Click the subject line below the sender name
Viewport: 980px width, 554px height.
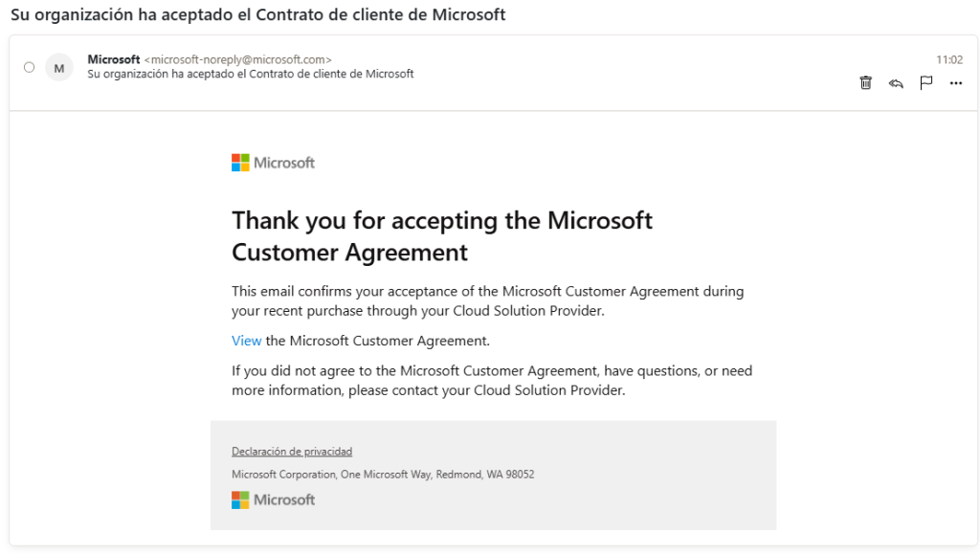[x=250, y=74]
